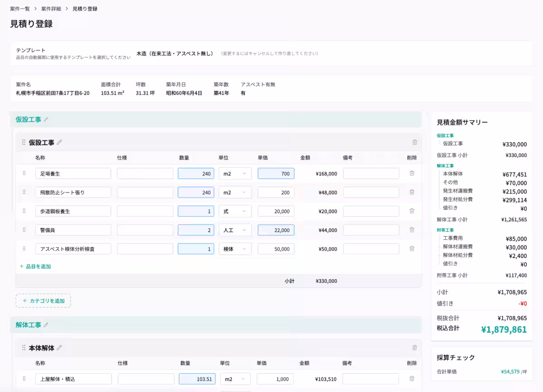Remove the アスベスト検体分析検査 row via trash icon
Image resolution: width=543 pixels, height=392 pixels.
412,249
